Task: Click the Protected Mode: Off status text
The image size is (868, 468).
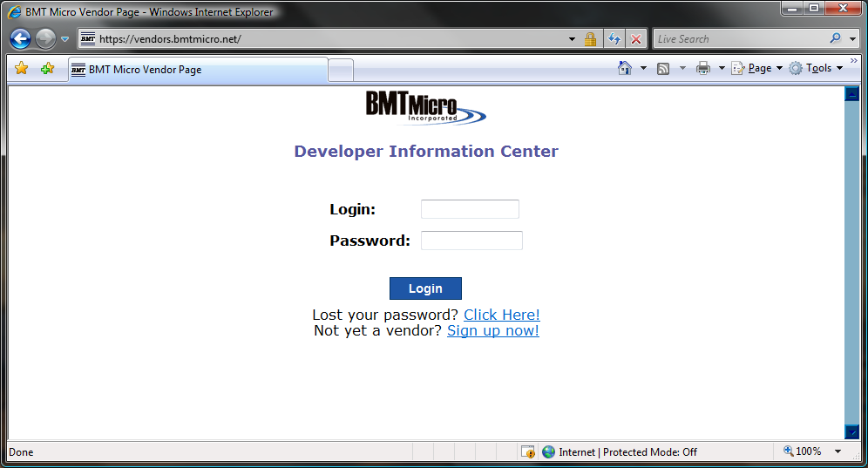Action: [650, 452]
